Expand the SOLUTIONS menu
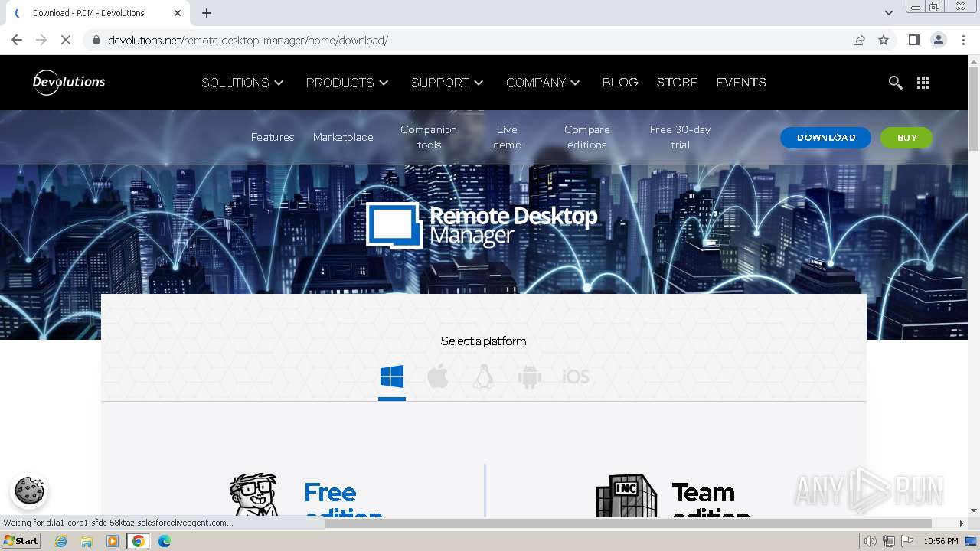This screenshot has width=980, height=551. [243, 83]
